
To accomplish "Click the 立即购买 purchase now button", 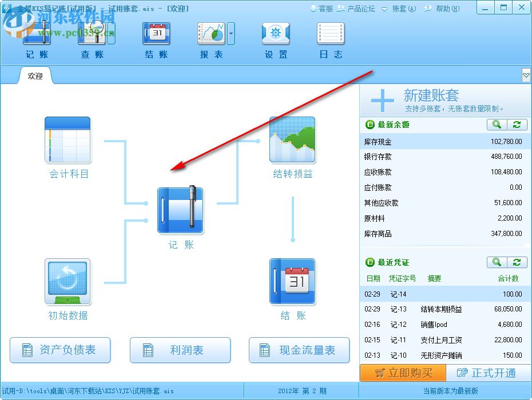I will (402, 373).
